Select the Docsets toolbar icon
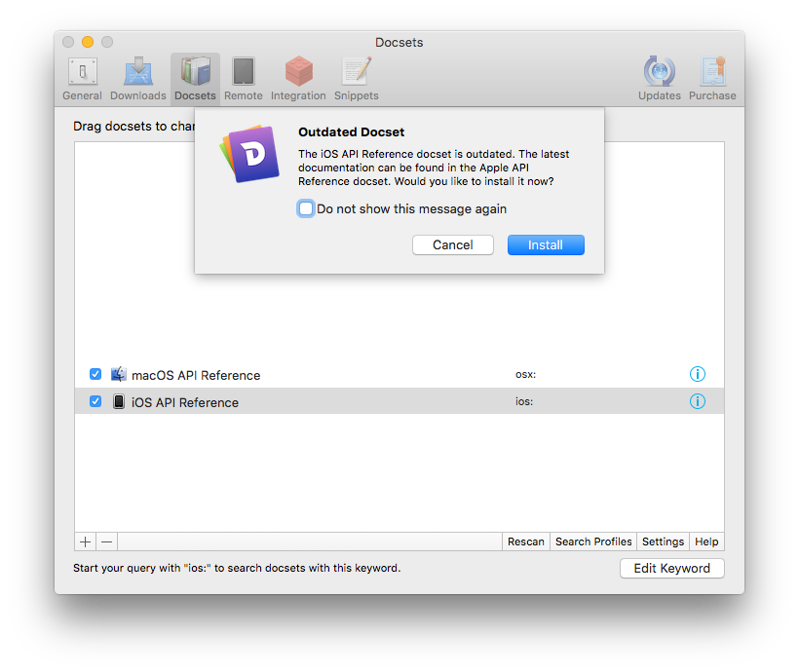 [x=195, y=79]
